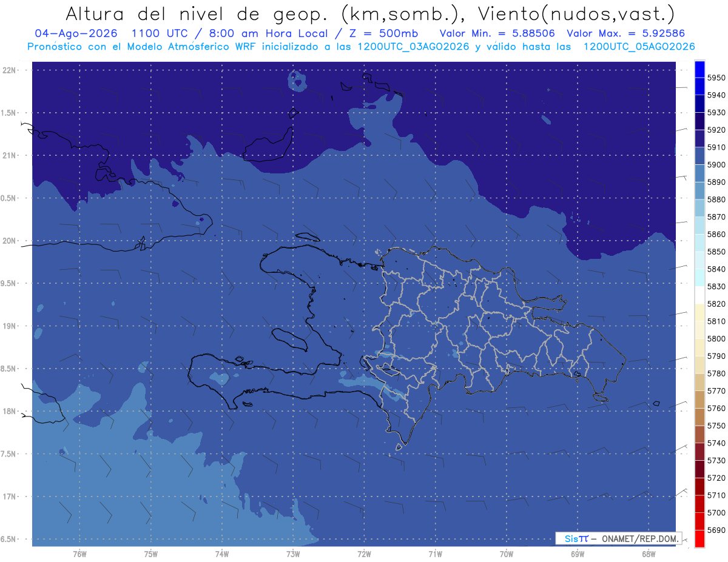Image resolution: width=728 pixels, height=562 pixels.
Task: Click the legend value 5950
Action: pyautogui.click(x=716, y=78)
